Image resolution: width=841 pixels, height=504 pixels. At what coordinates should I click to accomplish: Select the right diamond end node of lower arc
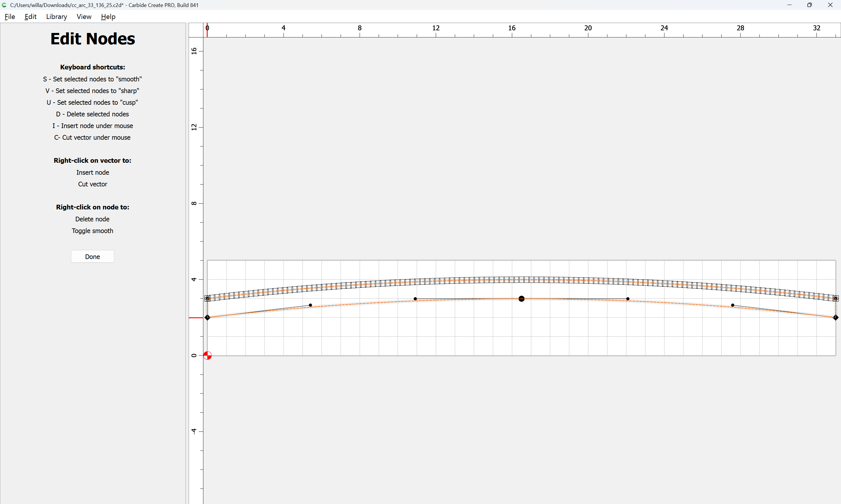(835, 318)
